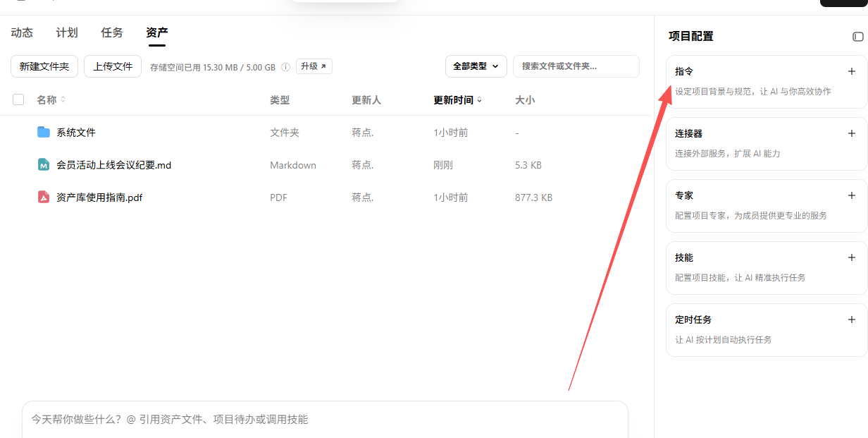Collapse the 项目配置 side panel

(857, 37)
